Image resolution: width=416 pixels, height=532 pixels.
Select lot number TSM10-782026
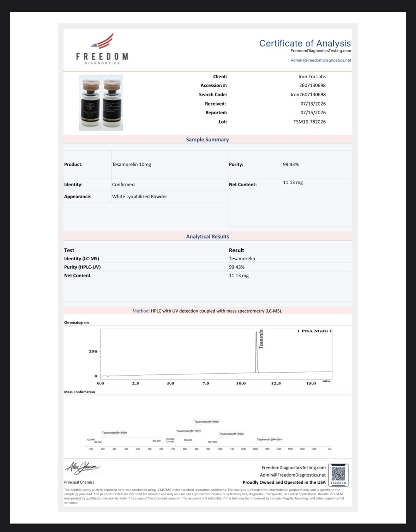click(309, 122)
